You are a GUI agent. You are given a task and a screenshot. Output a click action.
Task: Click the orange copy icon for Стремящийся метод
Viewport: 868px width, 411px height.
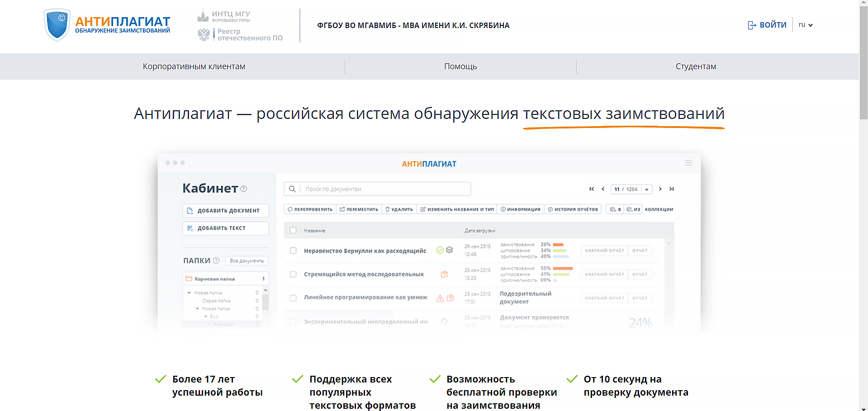click(445, 274)
